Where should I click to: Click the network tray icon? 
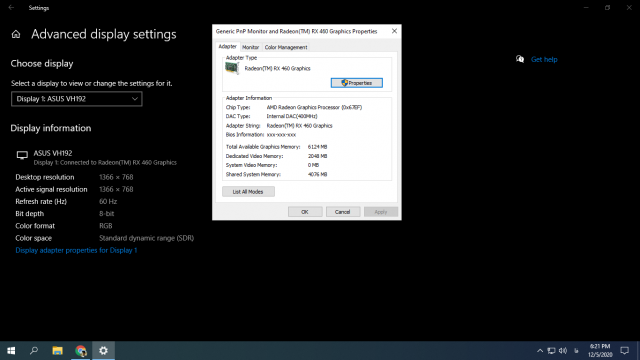(x=551, y=351)
